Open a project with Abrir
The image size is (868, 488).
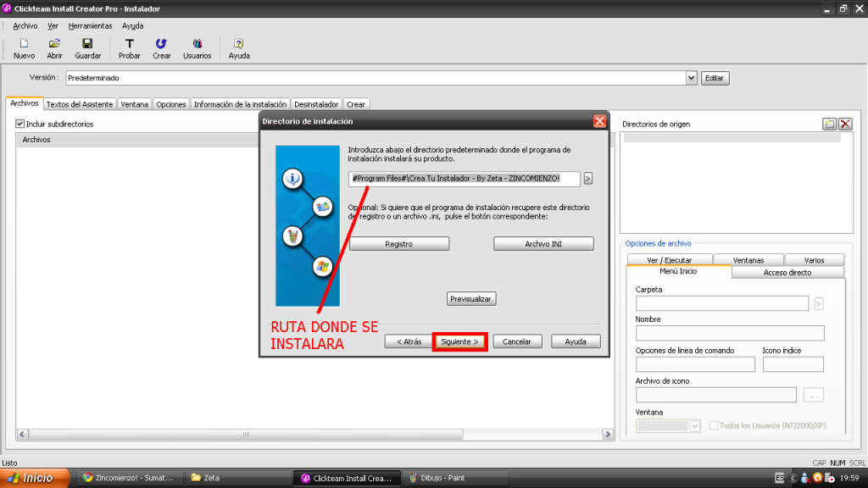(x=54, y=48)
